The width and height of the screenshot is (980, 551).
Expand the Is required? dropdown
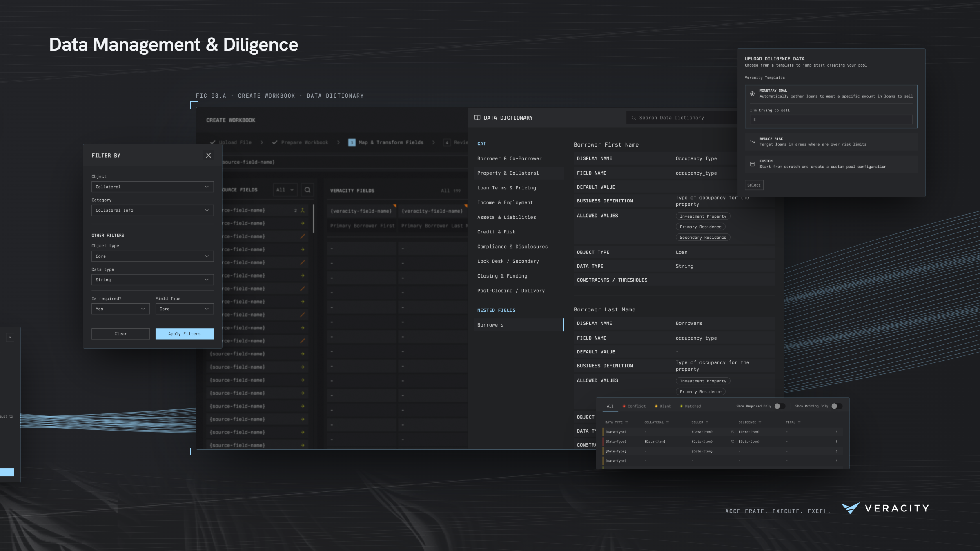coord(120,309)
